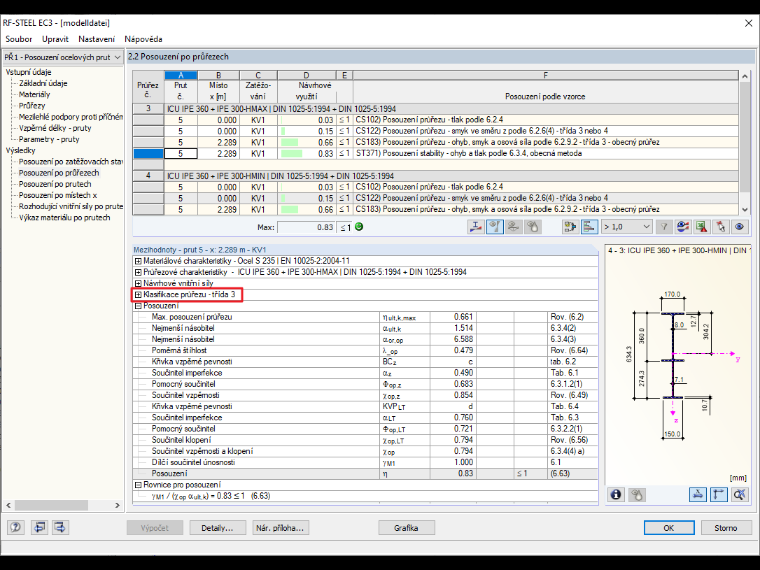Open the Nápověda menu

click(143, 39)
